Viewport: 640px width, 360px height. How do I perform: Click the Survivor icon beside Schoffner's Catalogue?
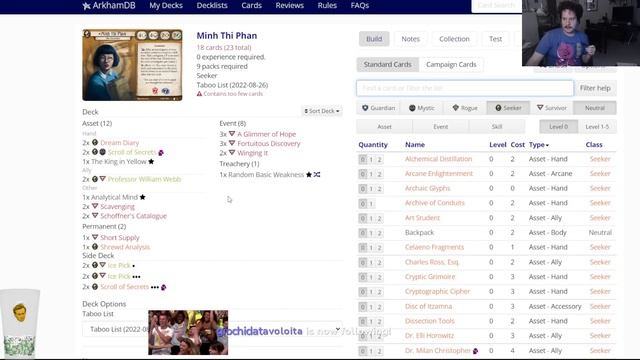point(95,216)
